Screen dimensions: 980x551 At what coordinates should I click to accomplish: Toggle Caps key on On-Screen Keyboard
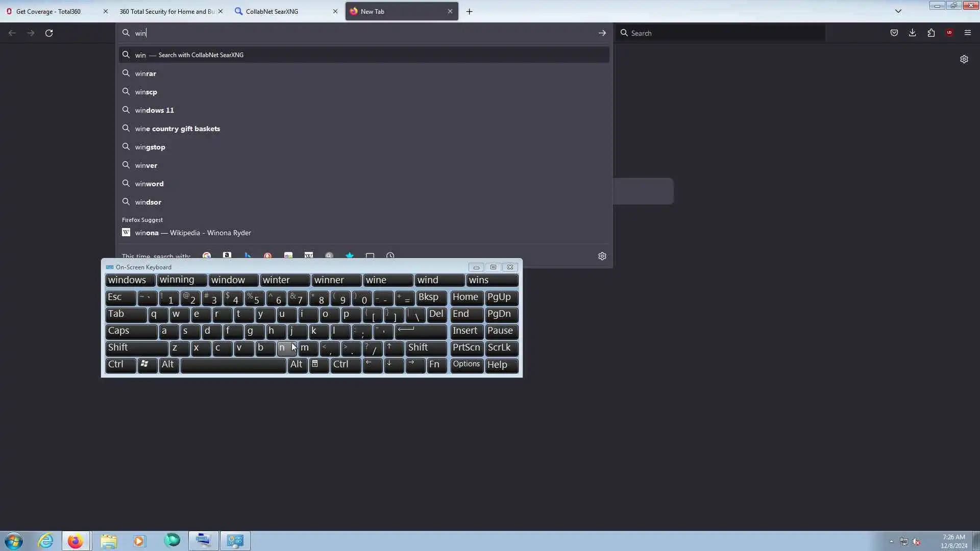(131, 331)
